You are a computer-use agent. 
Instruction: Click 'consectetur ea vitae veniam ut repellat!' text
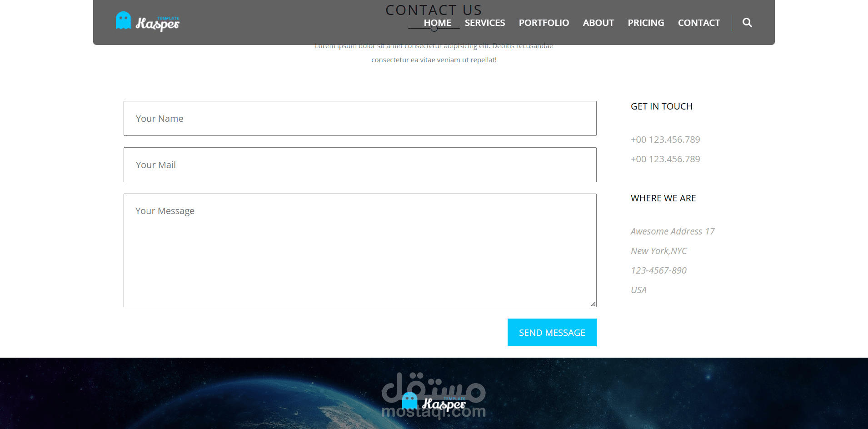[434, 60]
